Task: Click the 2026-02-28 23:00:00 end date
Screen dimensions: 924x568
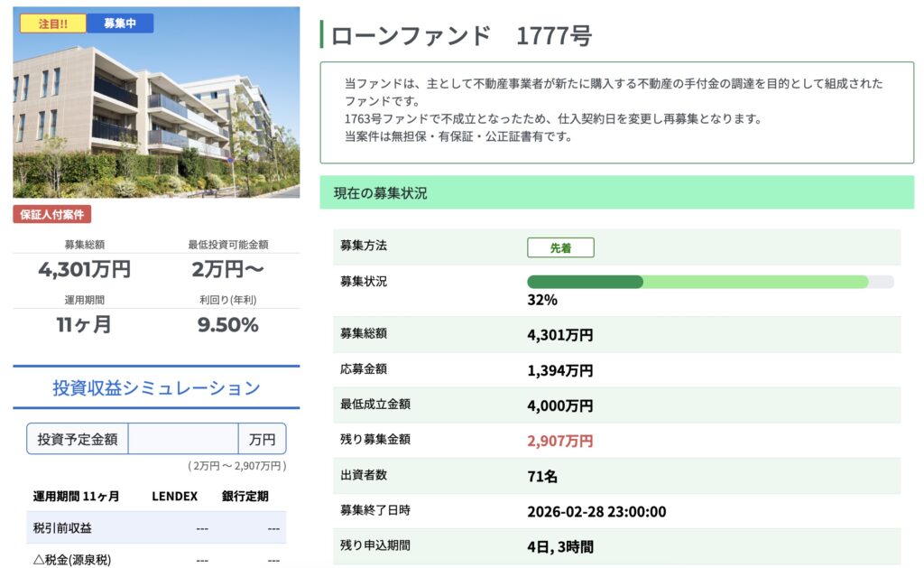Action: pyautogui.click(x=596, y=511)
